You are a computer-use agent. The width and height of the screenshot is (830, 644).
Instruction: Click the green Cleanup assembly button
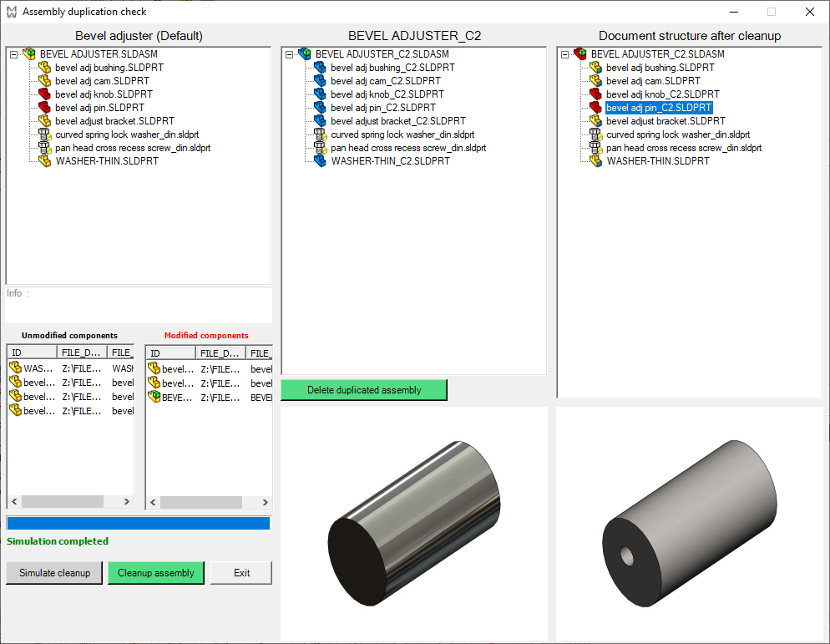155,573
